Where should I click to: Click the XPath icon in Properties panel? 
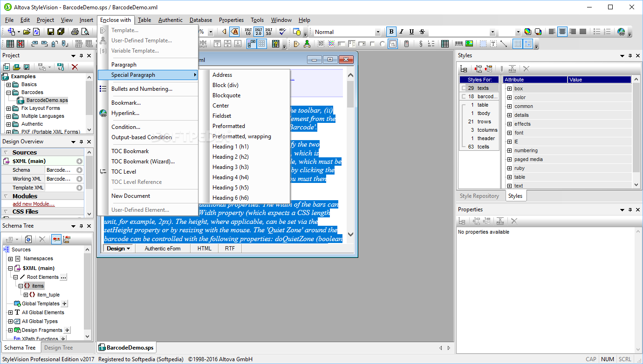pos(500,221)
